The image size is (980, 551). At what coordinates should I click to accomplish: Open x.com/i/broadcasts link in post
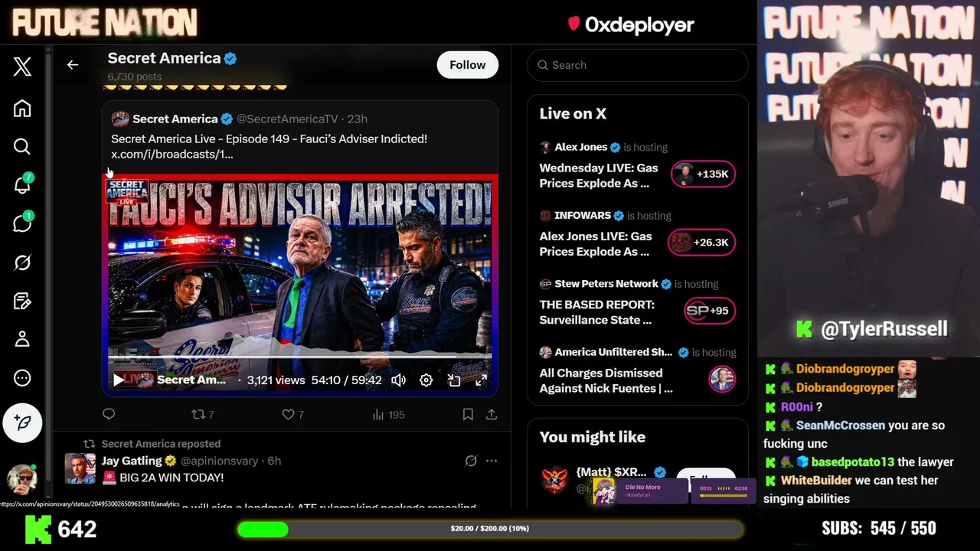pyautogui.click(x=172, y=154)
